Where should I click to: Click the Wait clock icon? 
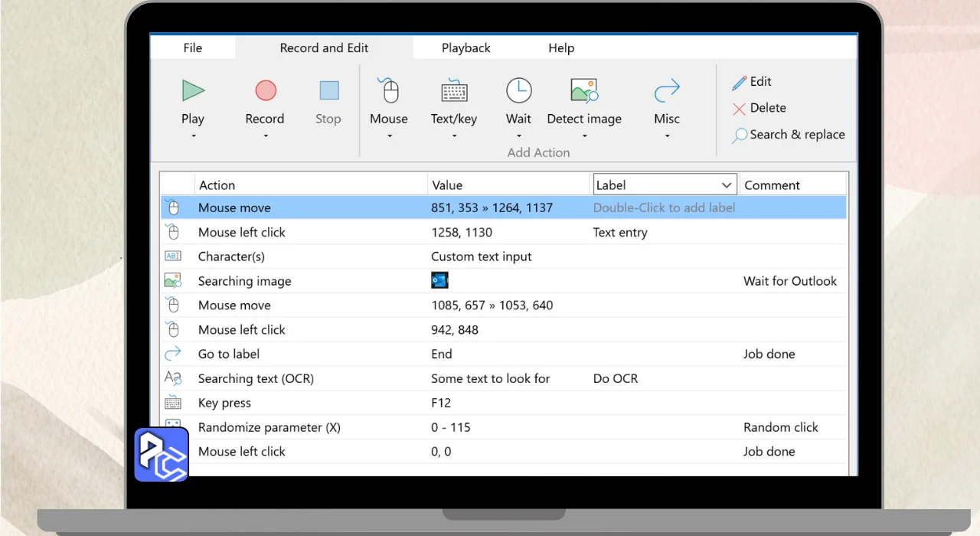pos(518,91)
